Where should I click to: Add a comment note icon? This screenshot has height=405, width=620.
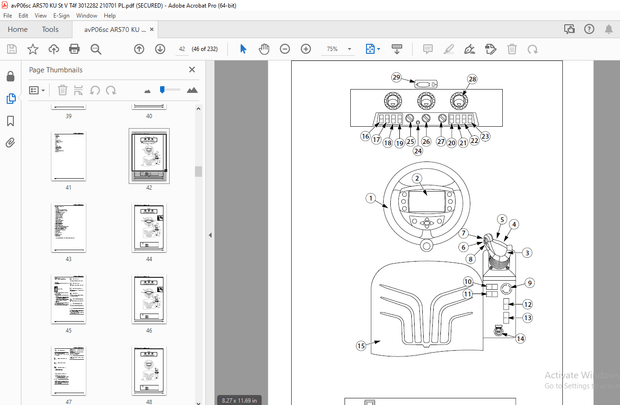427,49
